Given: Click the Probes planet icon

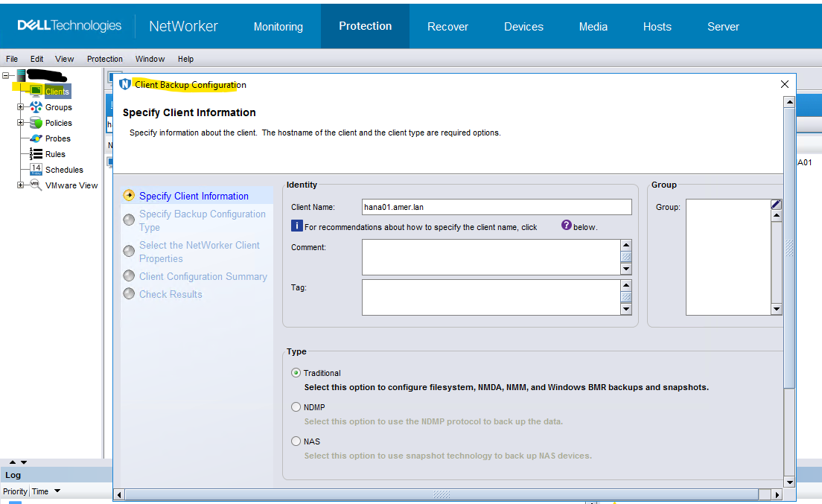Looking at the screenshot, I should (x=36, y=138).
